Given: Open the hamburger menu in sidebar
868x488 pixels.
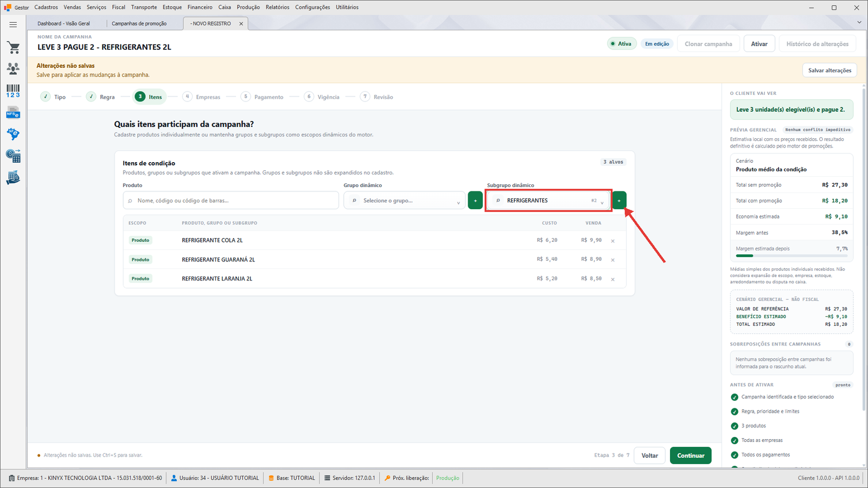Looking at the screenshot, I should (x=13, y=24).
